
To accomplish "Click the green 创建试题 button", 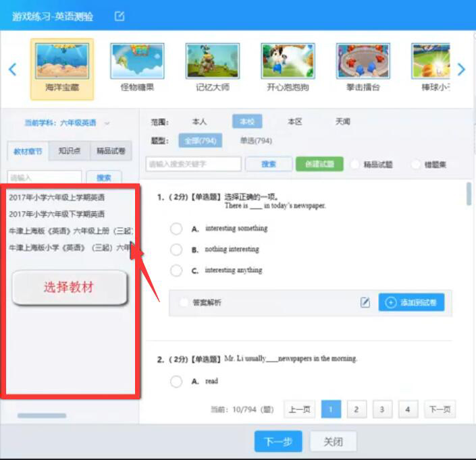I will pos(319,164).
